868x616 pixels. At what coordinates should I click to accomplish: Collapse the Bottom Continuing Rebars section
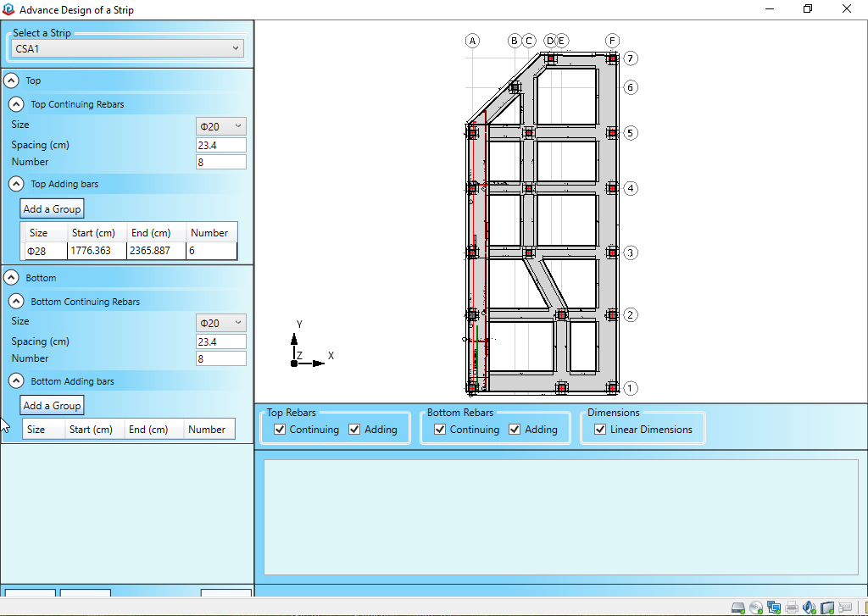click(x=16, y=302)
